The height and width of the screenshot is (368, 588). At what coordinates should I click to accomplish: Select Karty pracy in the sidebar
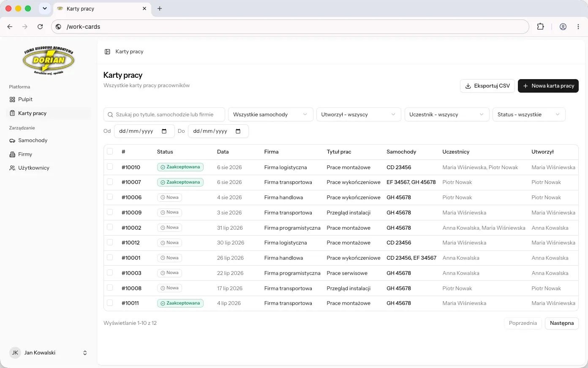(x=49, y=113)
